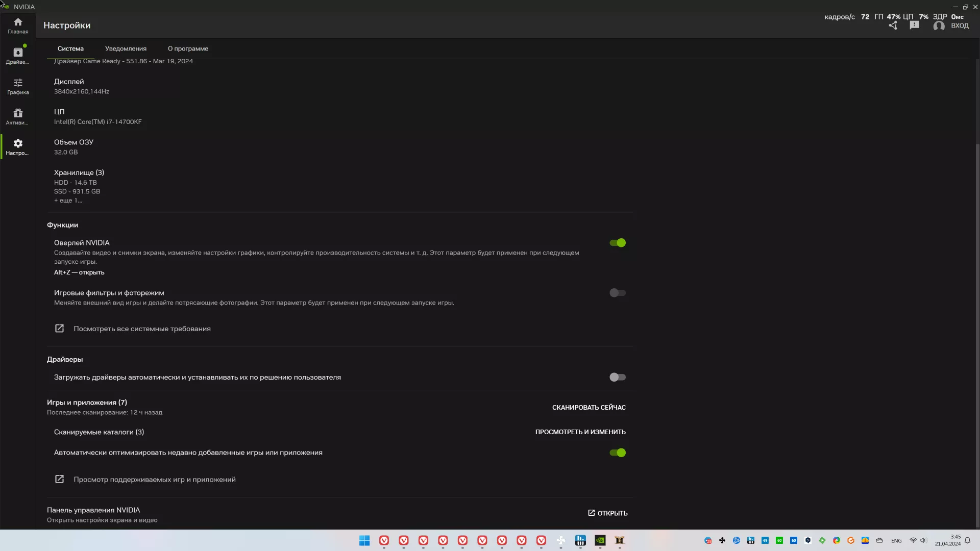
Task: Switch to the Система tab
Action: click(70, 48)
